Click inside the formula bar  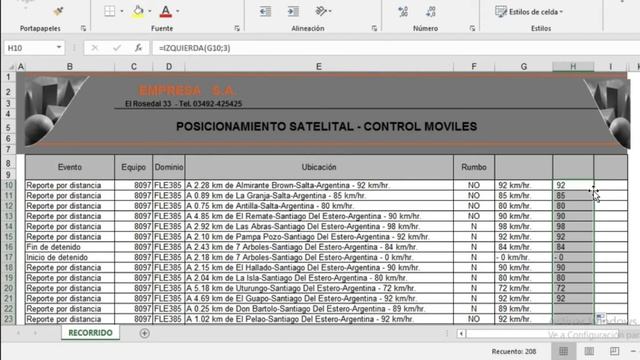click(x=395, y=48)
